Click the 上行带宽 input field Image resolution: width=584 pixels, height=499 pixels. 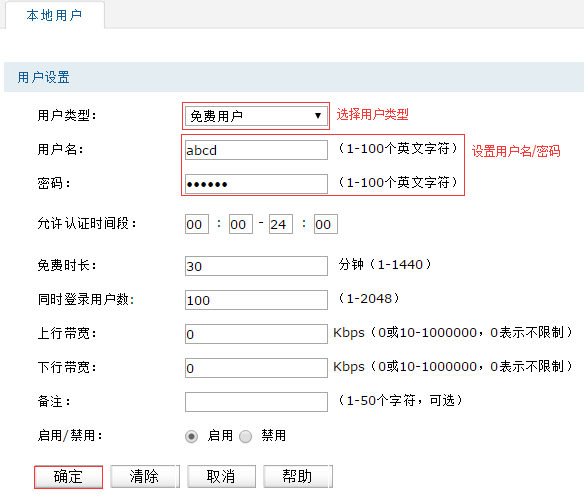point(256,334)
